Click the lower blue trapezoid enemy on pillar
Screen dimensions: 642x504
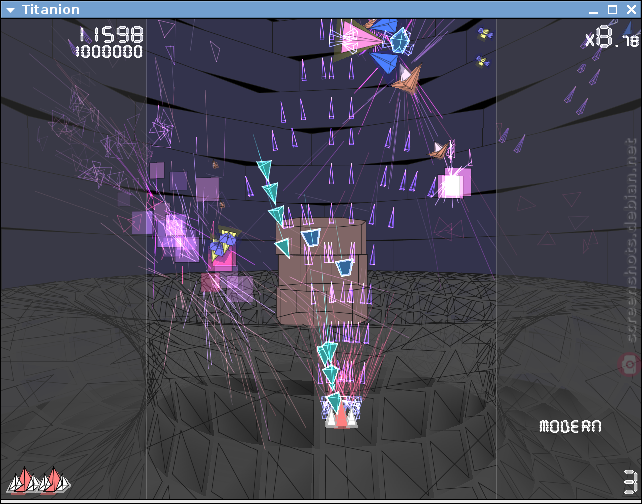point(345,267)
